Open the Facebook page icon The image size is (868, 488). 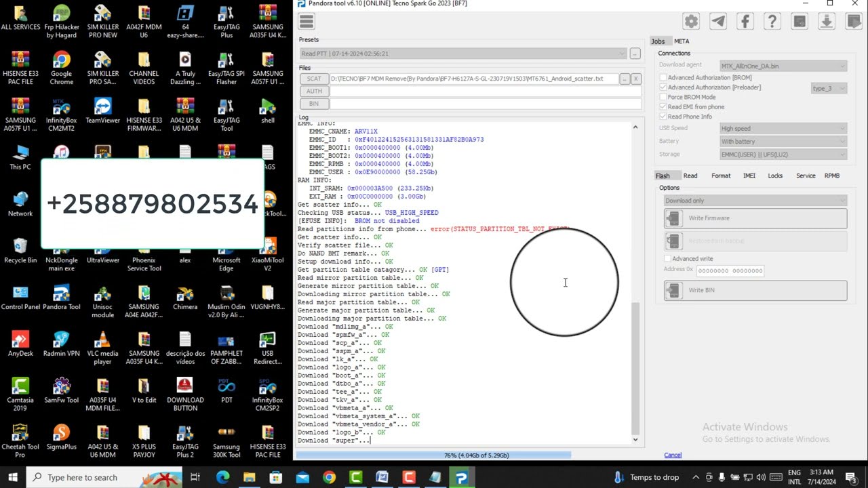pos(745,21)
